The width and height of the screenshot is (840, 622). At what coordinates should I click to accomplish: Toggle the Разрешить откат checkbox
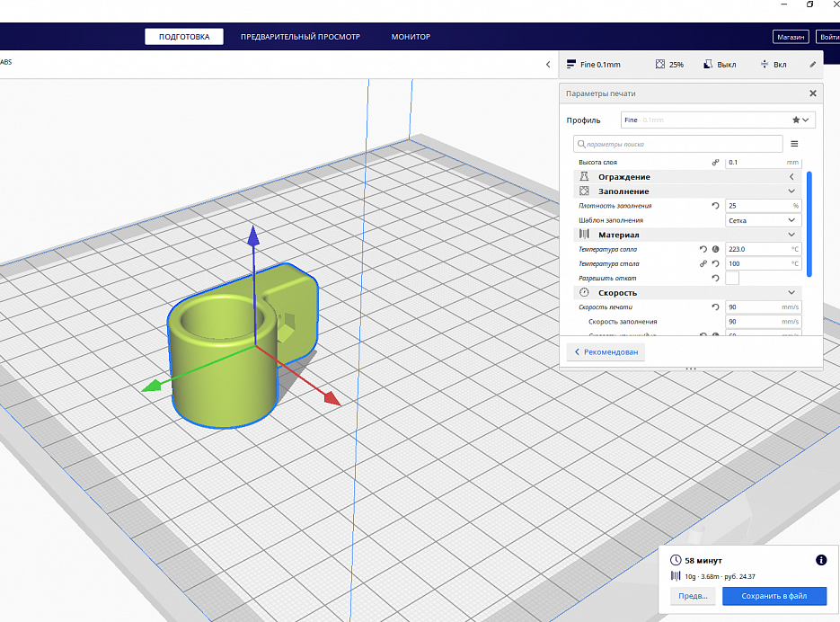tap(732, 278)
